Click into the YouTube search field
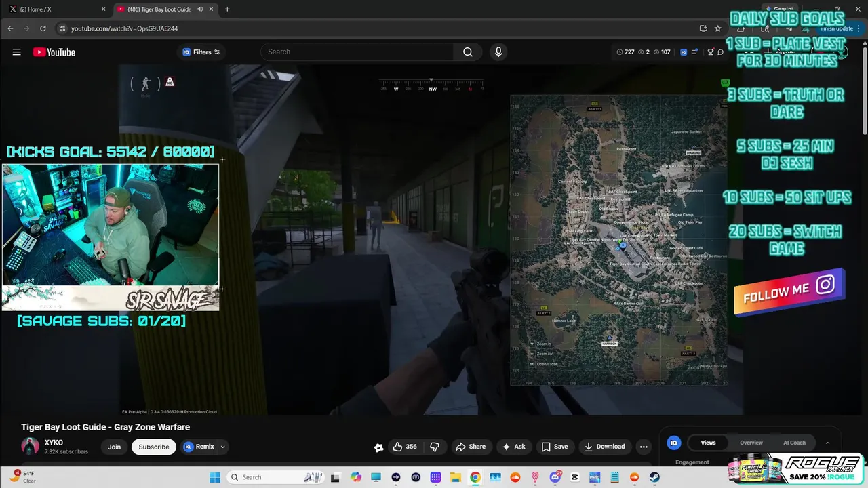This screenshot has height=488, width=868. click(x=357, y=52)
